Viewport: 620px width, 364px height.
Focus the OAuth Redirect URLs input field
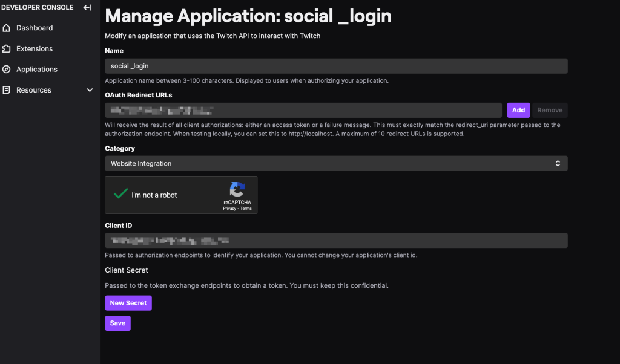pyautogui.click(x=303, y=110)
